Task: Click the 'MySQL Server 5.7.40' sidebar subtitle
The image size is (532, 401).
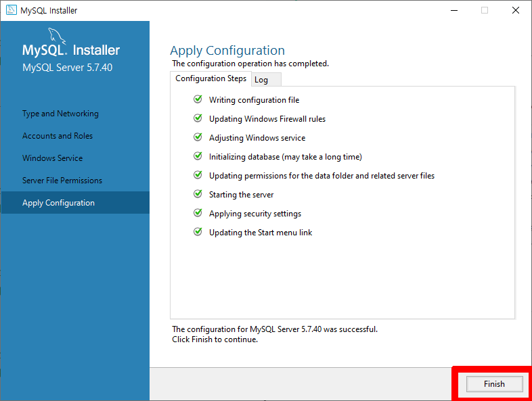Action: (67, 68)
